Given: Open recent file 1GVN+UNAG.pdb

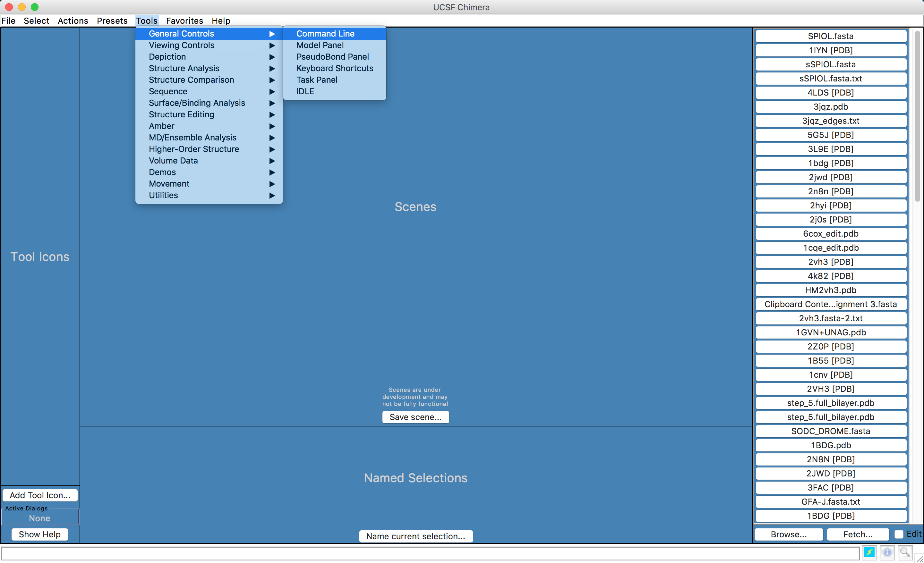Looking at the screenshot, I should [831, 332].
